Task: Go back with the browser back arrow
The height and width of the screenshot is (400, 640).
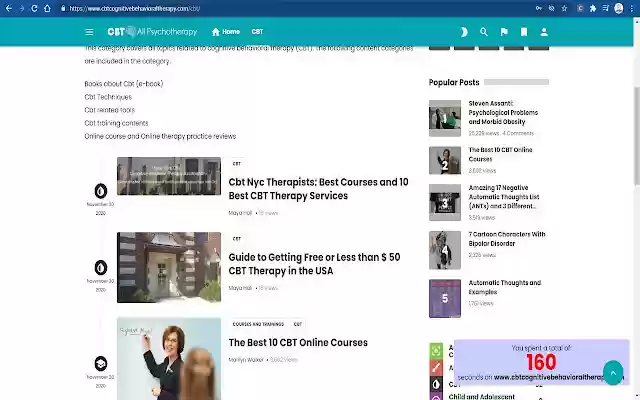Action: (x=9, y=8)
